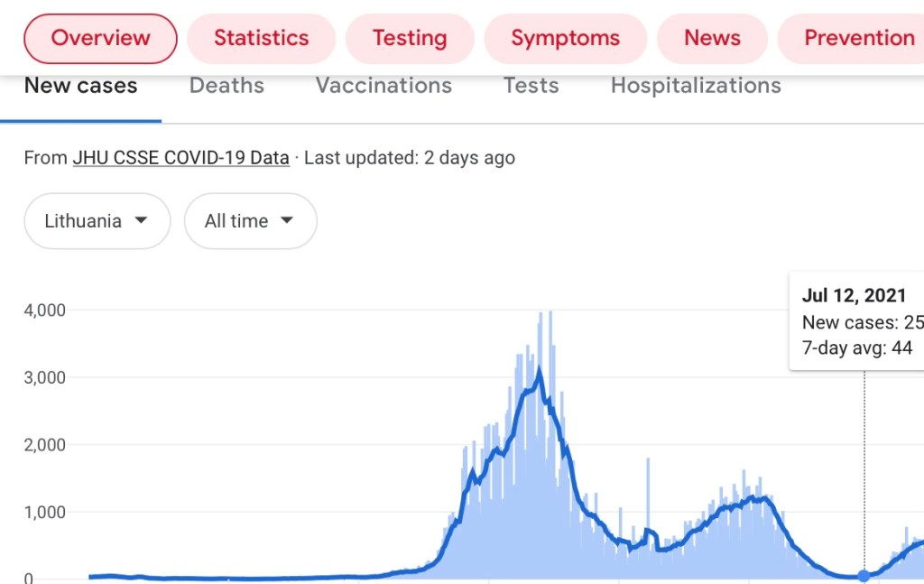View the Hospitalizations tab
Viewport: 924px width, 584px height.
[696, 87]
